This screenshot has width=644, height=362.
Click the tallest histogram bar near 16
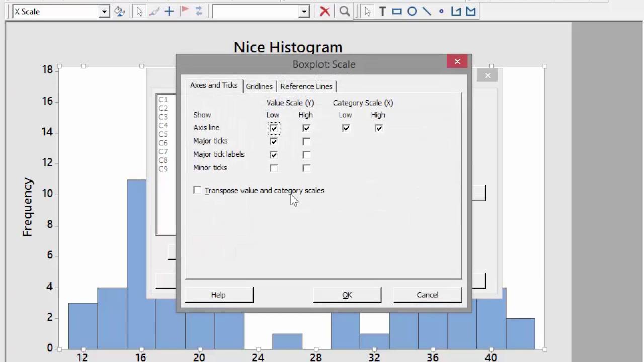[136, 264]
